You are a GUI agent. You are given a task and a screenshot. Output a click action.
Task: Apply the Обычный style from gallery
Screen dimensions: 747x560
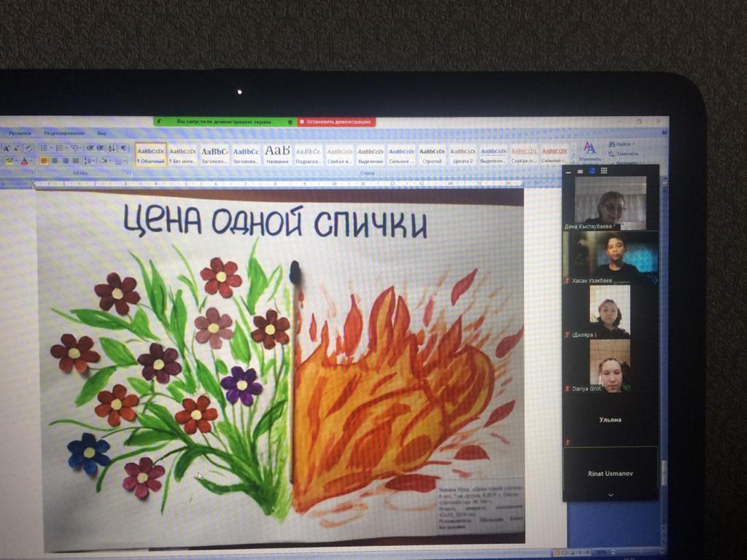point(150,154)
